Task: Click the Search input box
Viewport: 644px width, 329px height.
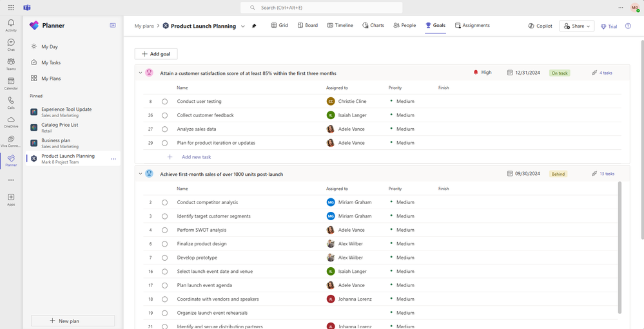Action: coord(321,7)
